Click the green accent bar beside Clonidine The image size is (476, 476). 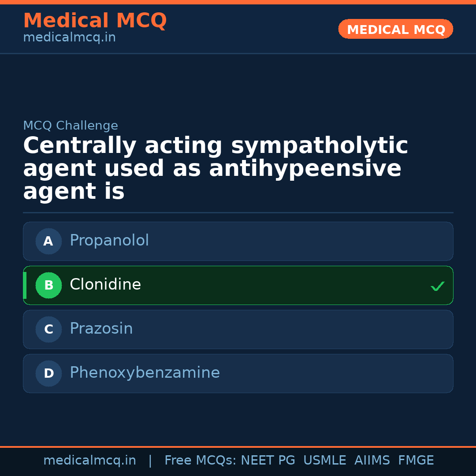click(25, 285)
